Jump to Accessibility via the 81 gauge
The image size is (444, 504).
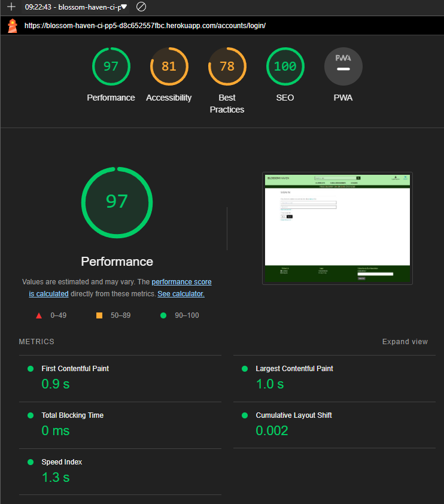(169, 66)
